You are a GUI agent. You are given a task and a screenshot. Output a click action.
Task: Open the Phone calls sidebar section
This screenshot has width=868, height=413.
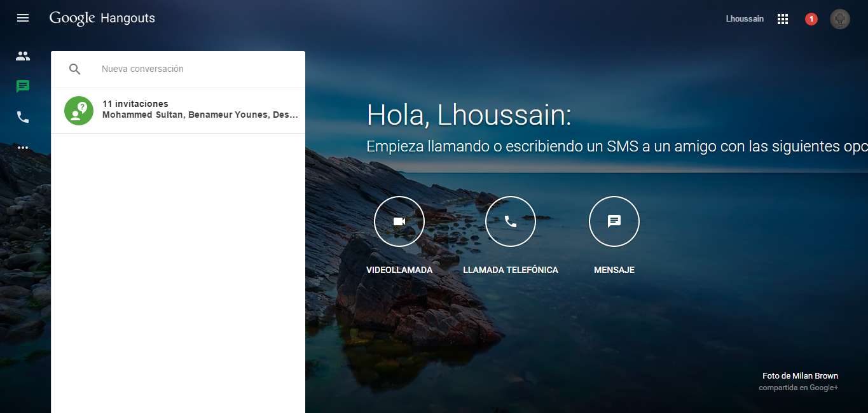pyautogui.click(x=23, y=117)
